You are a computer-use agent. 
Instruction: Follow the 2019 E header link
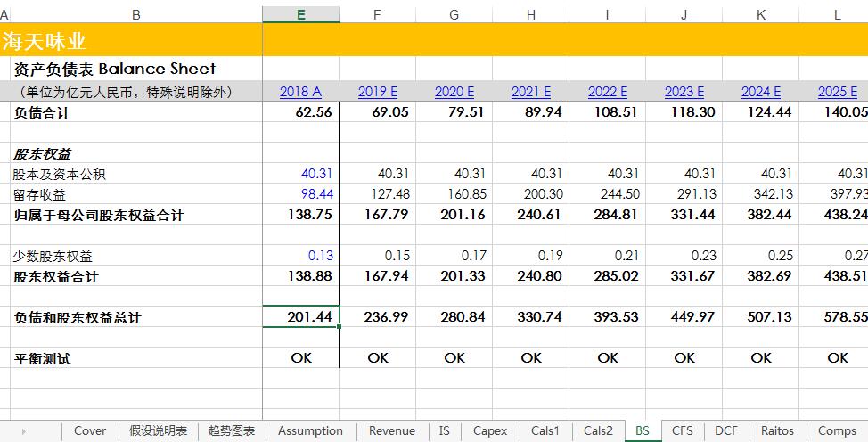378,92
